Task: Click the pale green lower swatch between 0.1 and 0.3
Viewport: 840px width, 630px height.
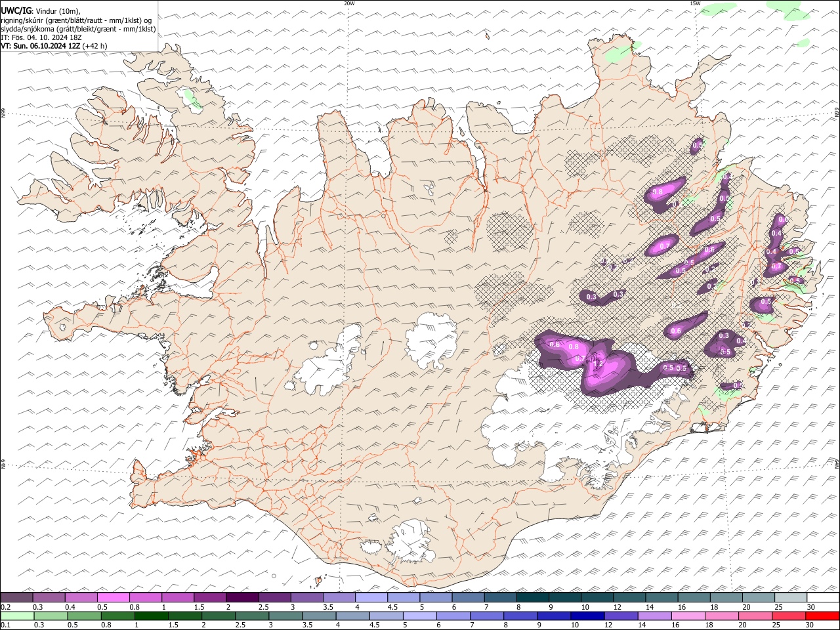Action: tap(17, 616)
